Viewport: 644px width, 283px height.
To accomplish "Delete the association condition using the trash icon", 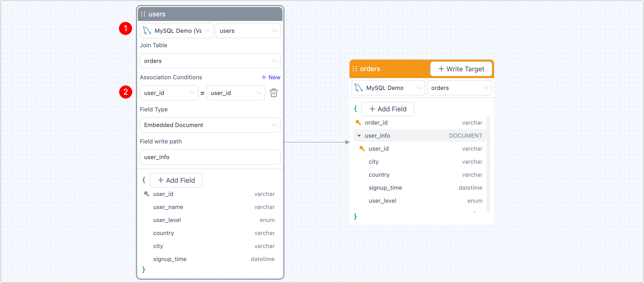I will (274, 93).
